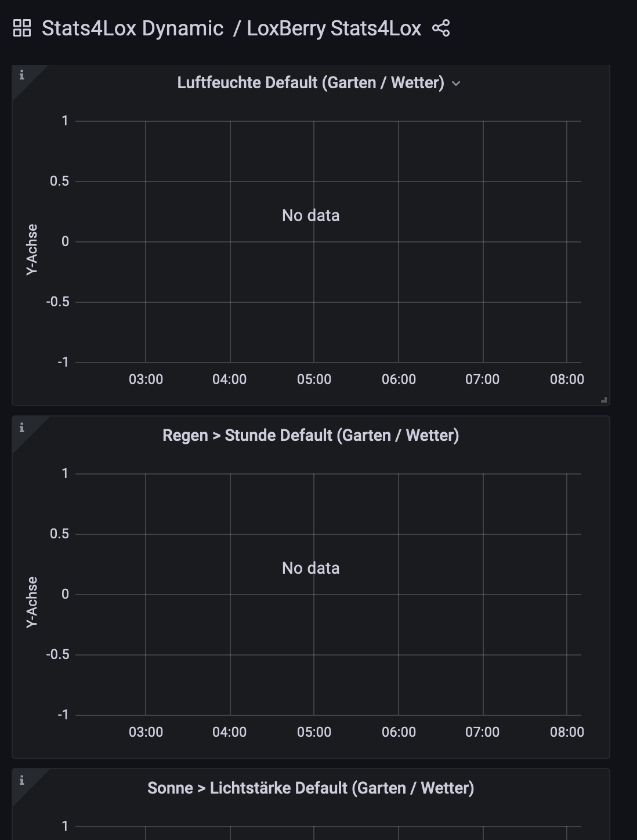Open the Sonne > Lichtstärke Default panel menu
637x840 pixels.
pos(310,788)
